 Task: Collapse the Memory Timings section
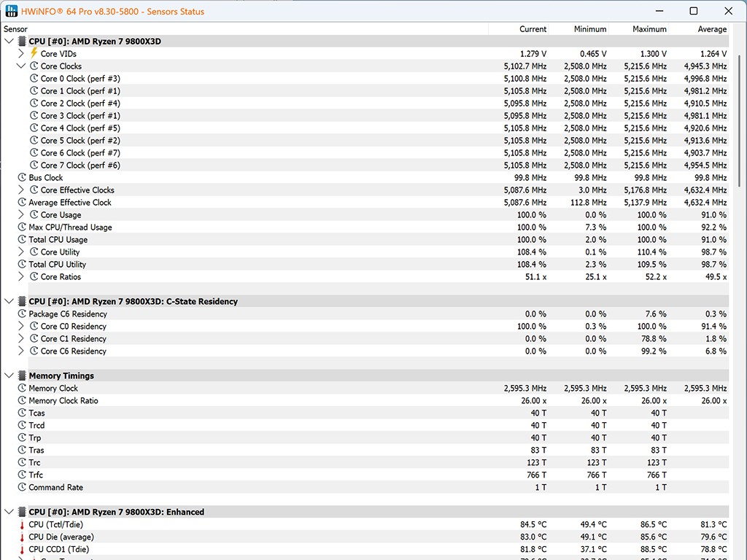click(x=9, y=376)
